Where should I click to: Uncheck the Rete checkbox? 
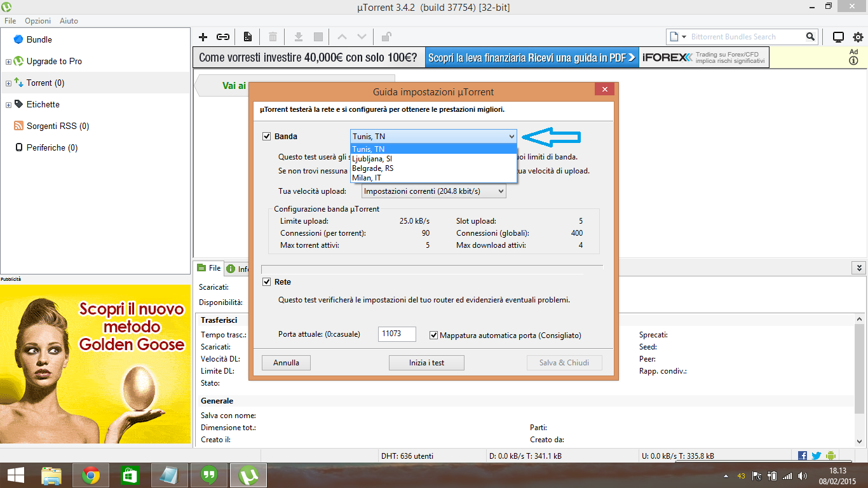coord(267,281)
